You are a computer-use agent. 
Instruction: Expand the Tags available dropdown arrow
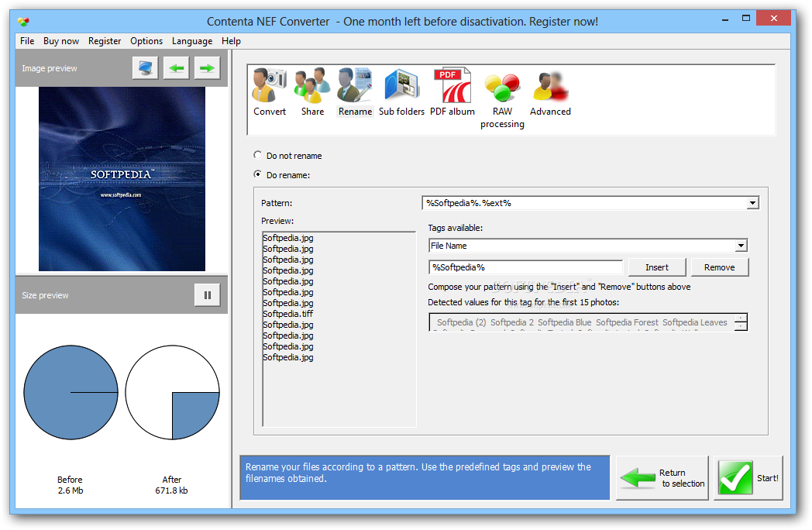(741, 246)
